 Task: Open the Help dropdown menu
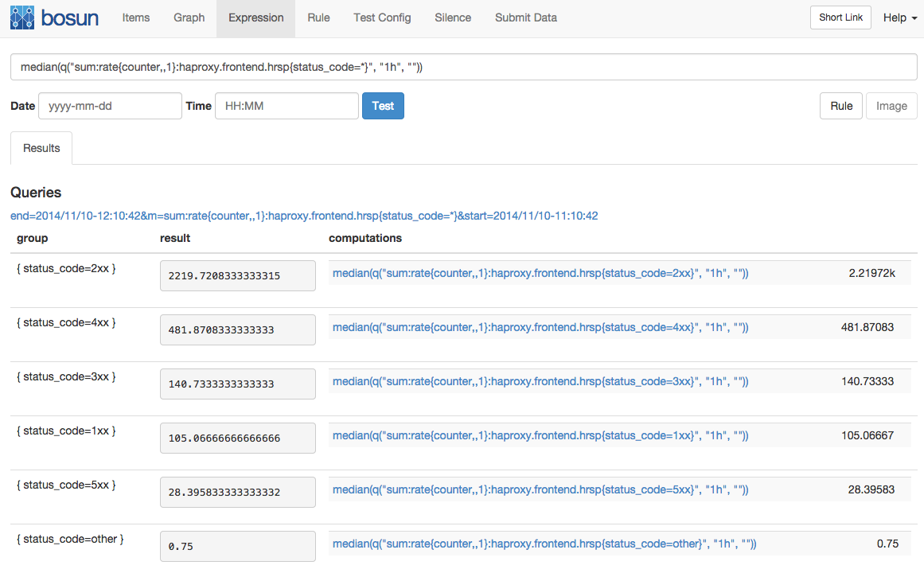coord(899,18)
